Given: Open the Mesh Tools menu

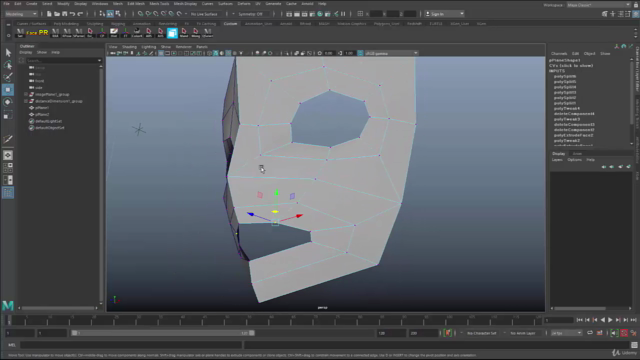Looking at the screenshot, I should click(x=159, y=4).
